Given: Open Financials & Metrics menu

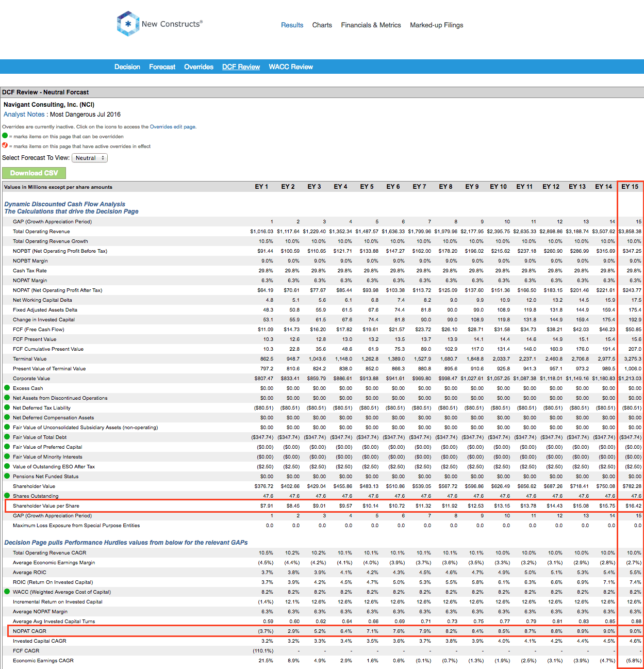Looking at the screenshot, I should coord(371,25).
